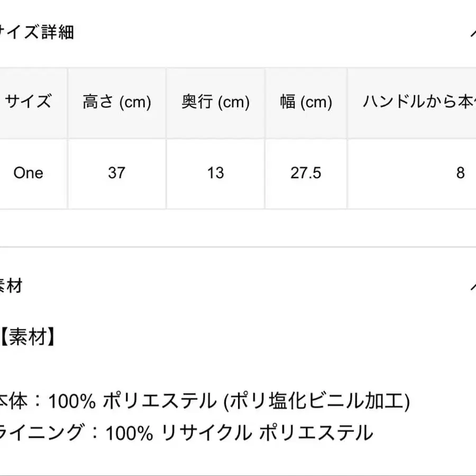Click the handle drop value 8
Viewport: 476px width, 476px height.
460,173
